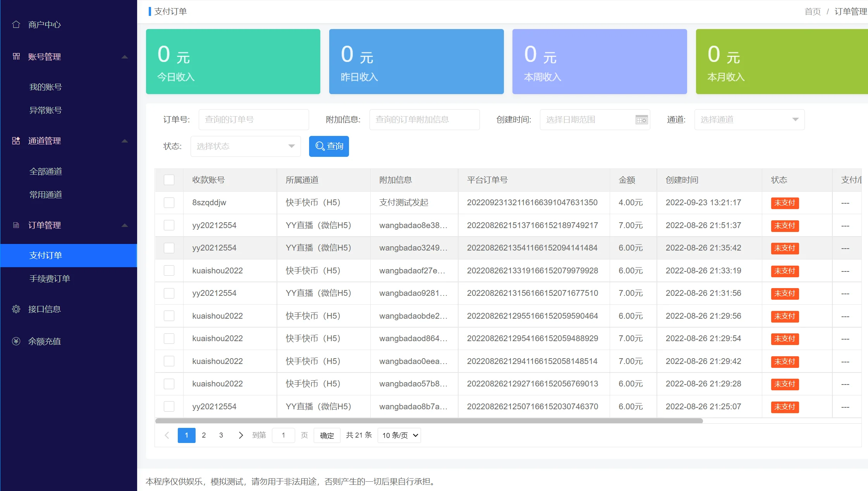Go to next page with right arrow

241,435
